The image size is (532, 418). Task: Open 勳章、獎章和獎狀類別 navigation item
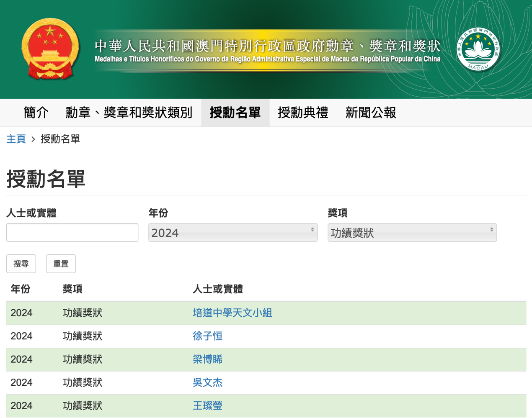click(x=129, y=113)
